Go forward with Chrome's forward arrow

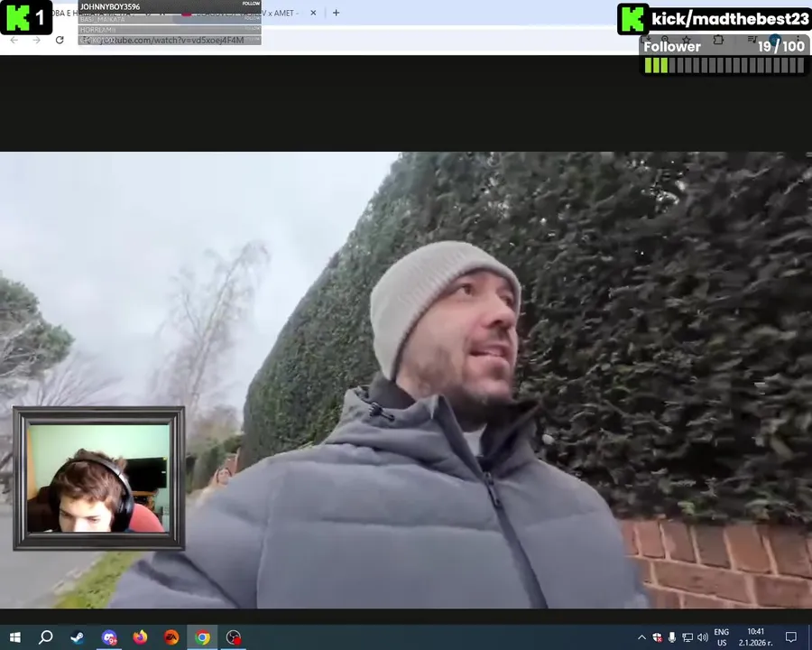[37, 40]
